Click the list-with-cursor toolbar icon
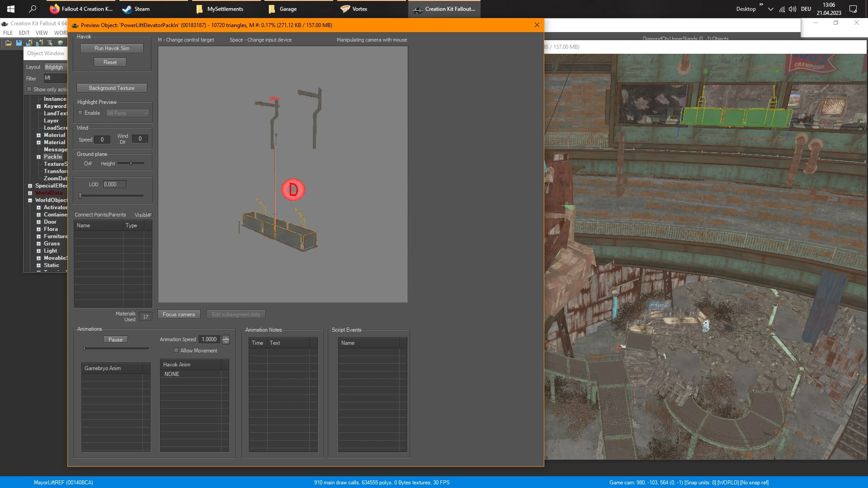This screenshot has height=488, width=868. point(50,43)
